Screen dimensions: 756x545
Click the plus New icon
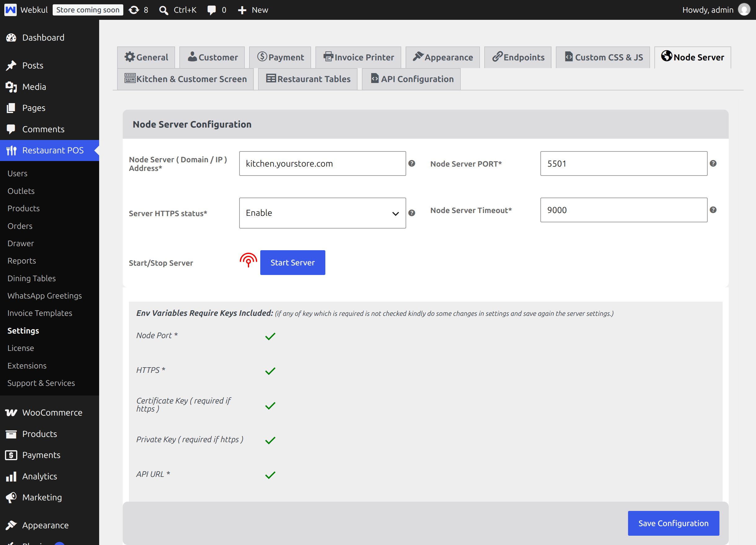coord(242,10)
